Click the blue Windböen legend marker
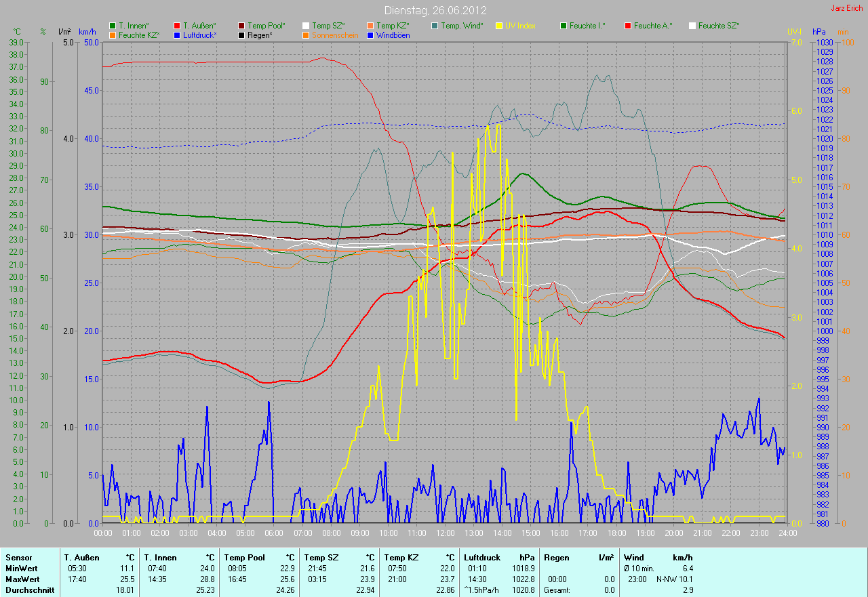Screen dimensions: 868x597 (x=370, y=35)
